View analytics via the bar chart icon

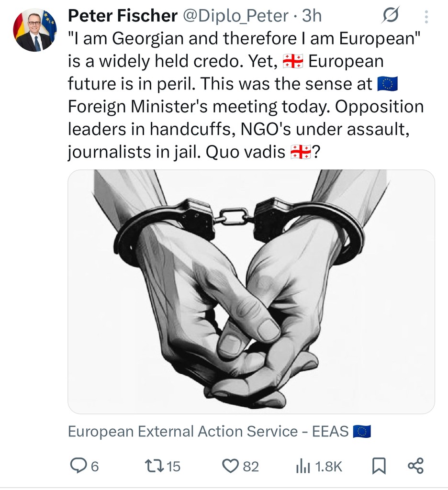click(303, 466)
